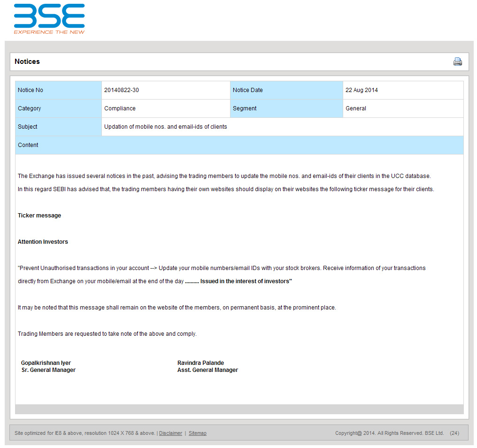477x448 pixels.
Task: Click the Notice Date label cell
Action: [x=286, y=90]
